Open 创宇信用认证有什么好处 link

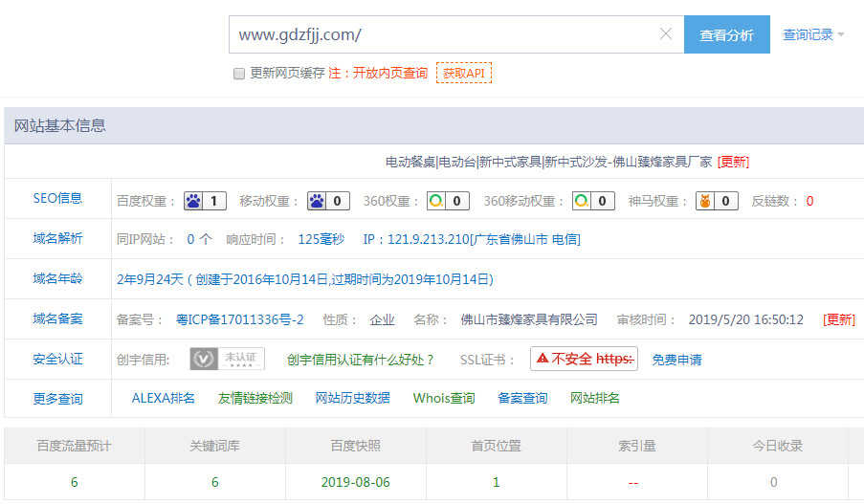(x=361, y=360)
